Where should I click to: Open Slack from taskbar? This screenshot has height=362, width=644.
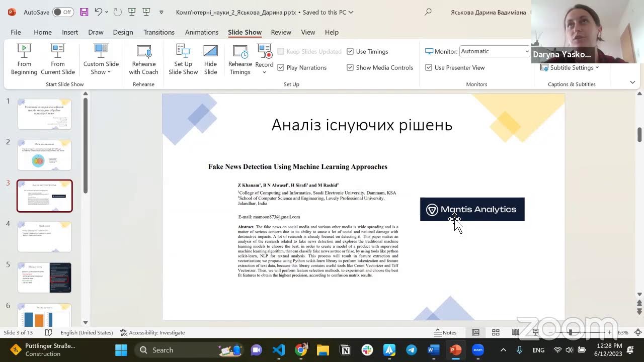367,350
